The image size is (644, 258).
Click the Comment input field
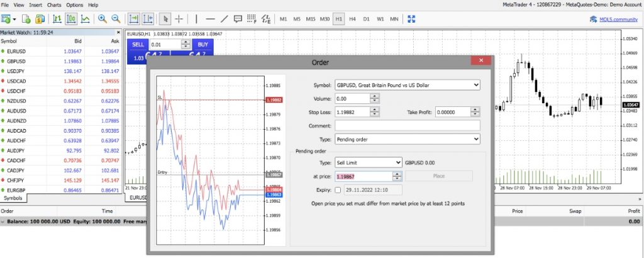pyautogui.click(x=408, y=126)
